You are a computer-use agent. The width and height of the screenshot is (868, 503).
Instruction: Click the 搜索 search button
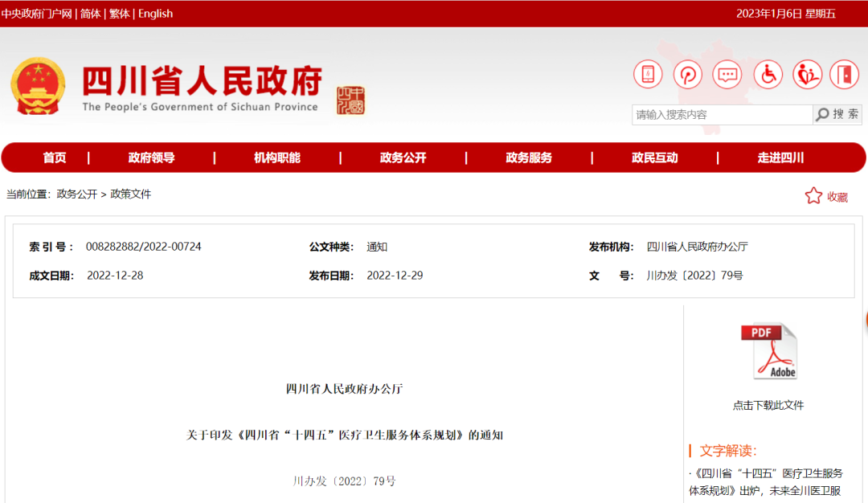point(837,115)
